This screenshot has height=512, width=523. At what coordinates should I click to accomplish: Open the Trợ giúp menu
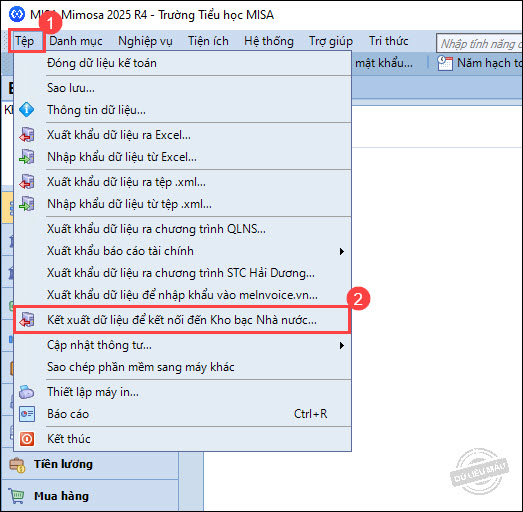click(x=331, y=41)
